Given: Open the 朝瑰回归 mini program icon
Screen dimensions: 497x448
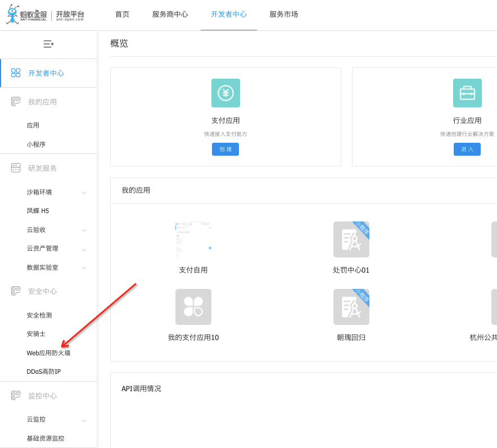Looking at the screenshot, I should point(351,307).
